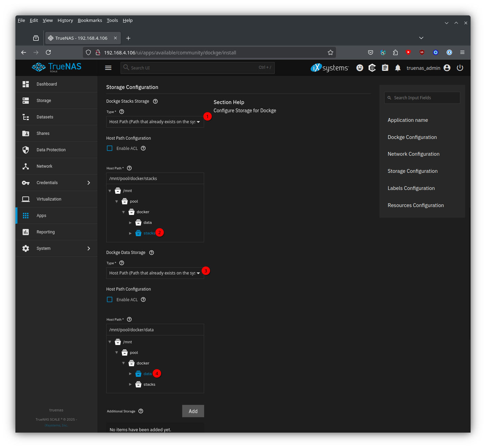Expand the Credentials sidebar submenu
Viewport: 486px width, 448px height.
point(89,183)
